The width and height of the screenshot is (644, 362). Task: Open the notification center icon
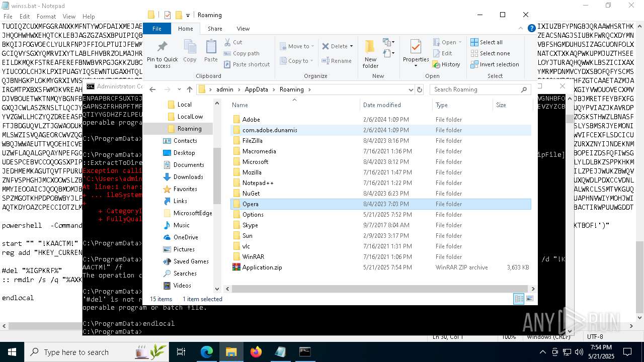click(x=627, y=352)
